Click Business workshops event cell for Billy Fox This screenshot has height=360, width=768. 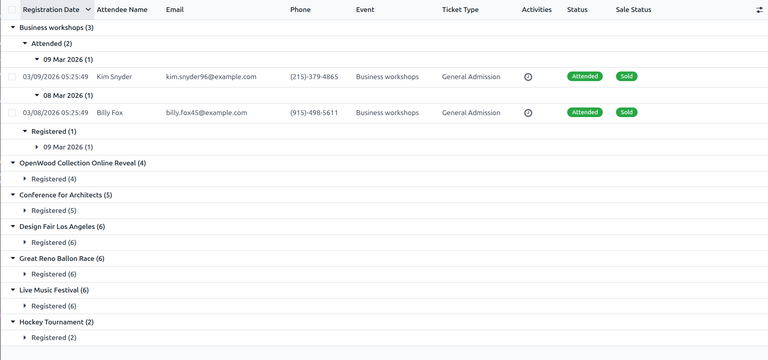coord(387,113)
